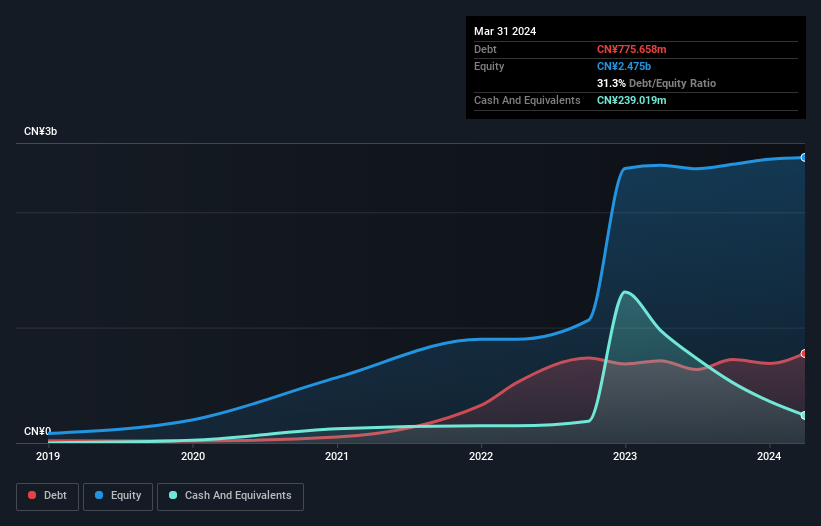This screenshot has width=821, height=526.
Task: Click the Equity value CN¥2.475b
Action: click(624, 66)
